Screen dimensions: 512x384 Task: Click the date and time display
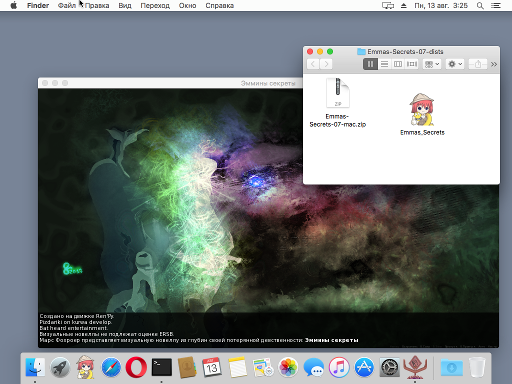[441, 6]
